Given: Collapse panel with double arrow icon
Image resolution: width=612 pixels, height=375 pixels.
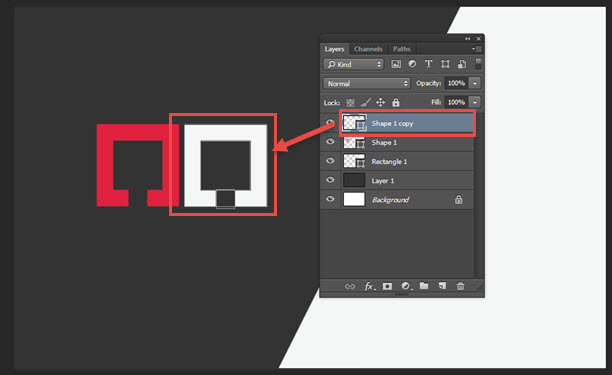Looking at the screenshot, I should [468, 39].
